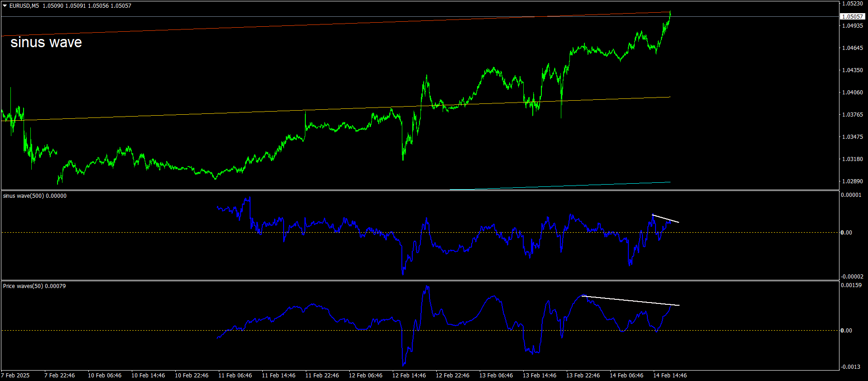Click the 1.02890 price scale label

click(852, 181)
